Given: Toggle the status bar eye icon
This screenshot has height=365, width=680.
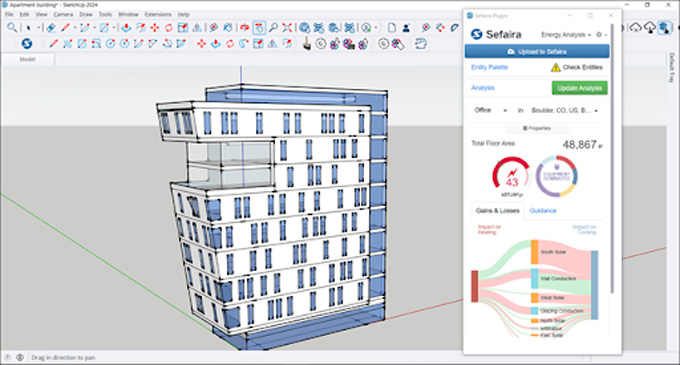Looking at the screenshot, I should 20,358.
